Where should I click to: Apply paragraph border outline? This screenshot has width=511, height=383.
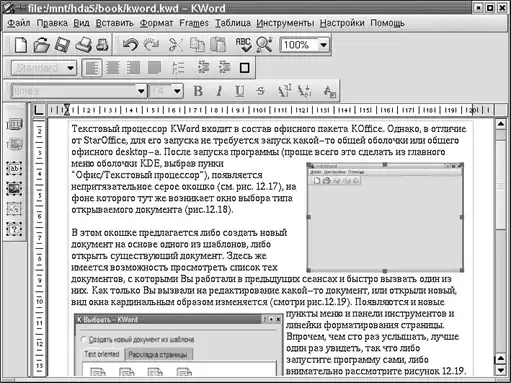245,68
